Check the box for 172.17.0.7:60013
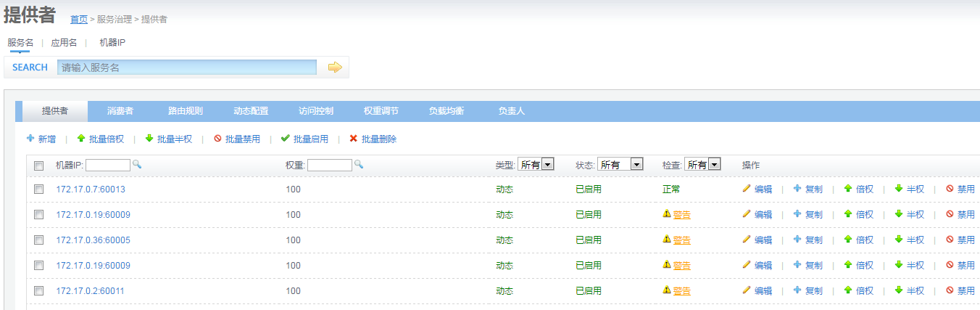Viewport: 980px width, 310px height. (39, 189)
